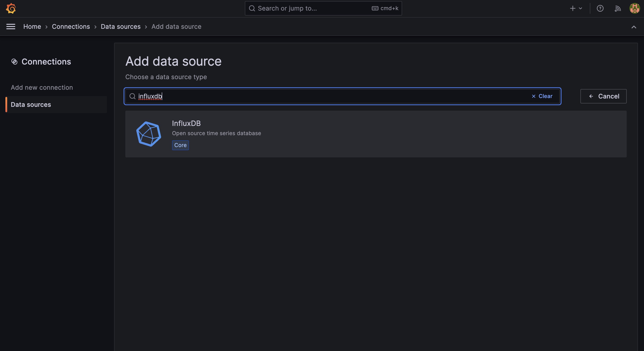
Task: Click the cmd+k keyboard shortcut hint
Action: pos(385,8)
